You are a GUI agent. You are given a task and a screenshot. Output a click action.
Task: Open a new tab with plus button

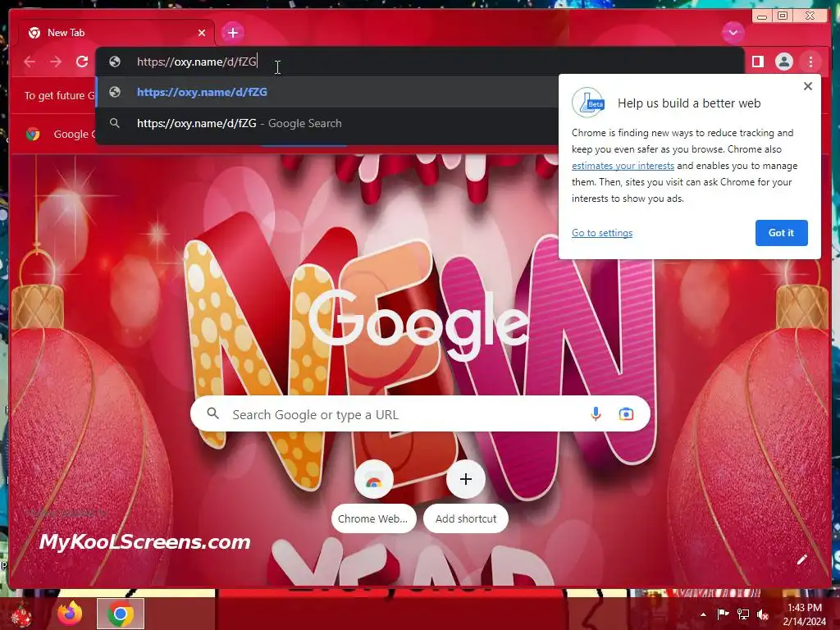pyautogui.click(x=232, y=33)
